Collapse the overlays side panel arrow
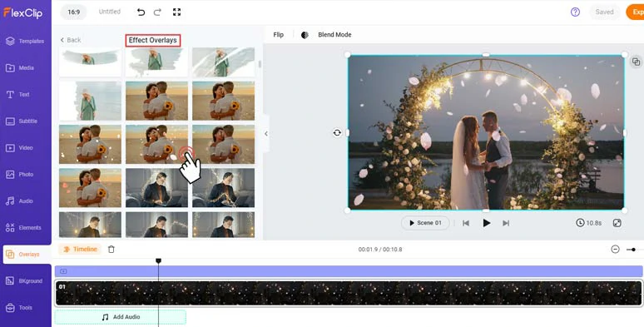644x327 pixels. pos(266,133)
